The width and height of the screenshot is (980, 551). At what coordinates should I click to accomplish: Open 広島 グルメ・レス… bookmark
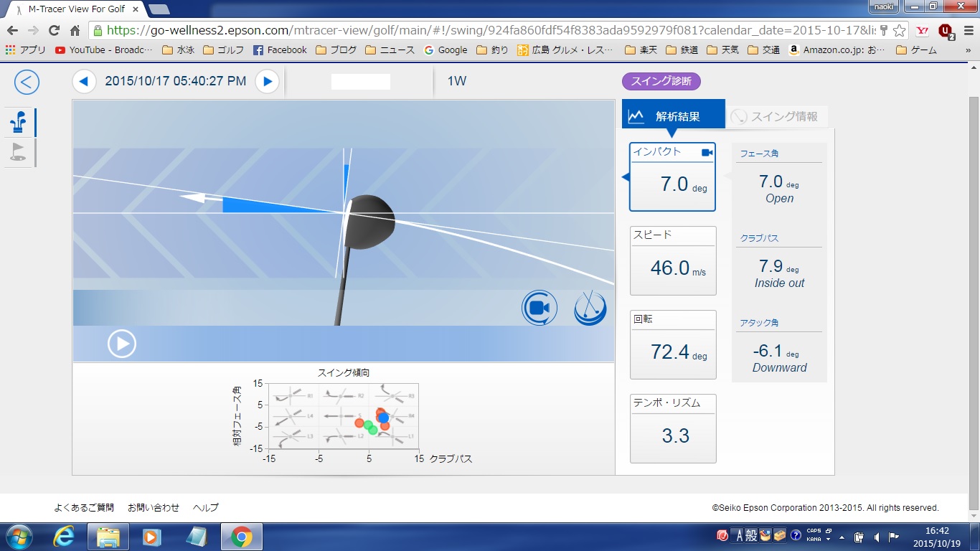(x=565, y=50)
